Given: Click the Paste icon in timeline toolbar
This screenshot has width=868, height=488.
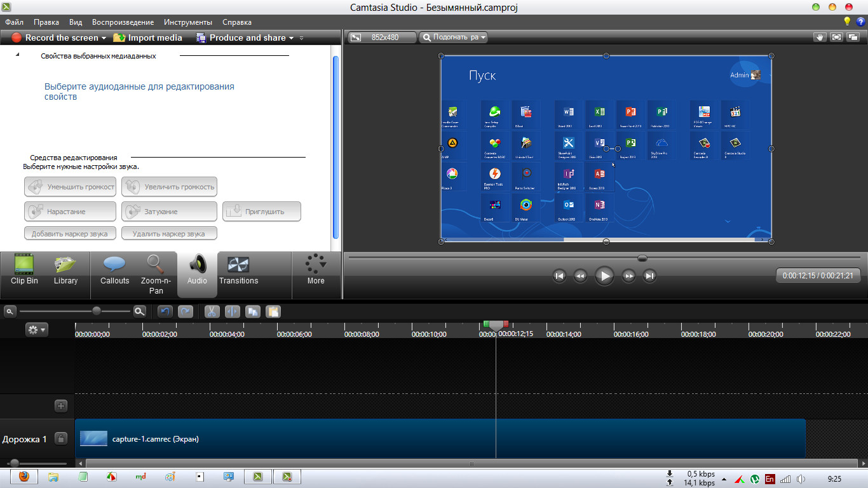Looking at the screenshot, I should (x=273, y=311).
